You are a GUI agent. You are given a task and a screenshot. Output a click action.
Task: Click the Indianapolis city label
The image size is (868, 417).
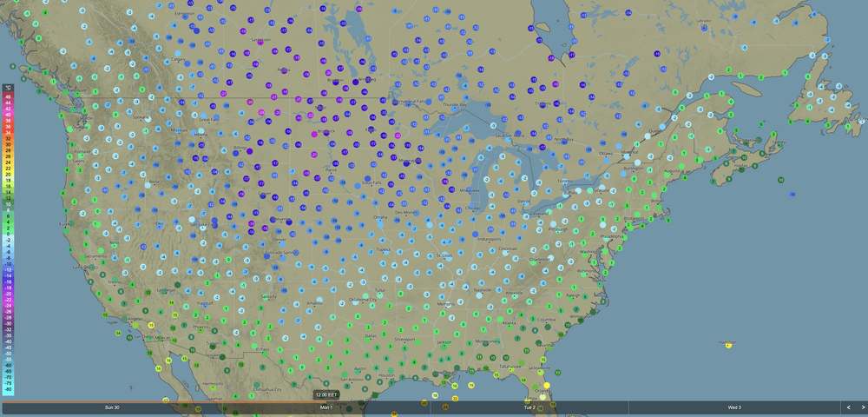click(x=490, y=239)
